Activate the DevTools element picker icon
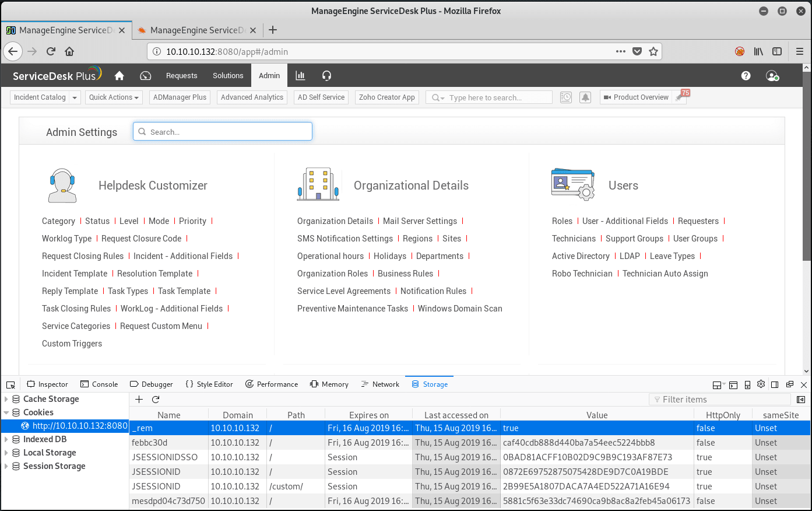Image resolution: width=812 pixels, height=511 pixels. (x=10, y=384)
